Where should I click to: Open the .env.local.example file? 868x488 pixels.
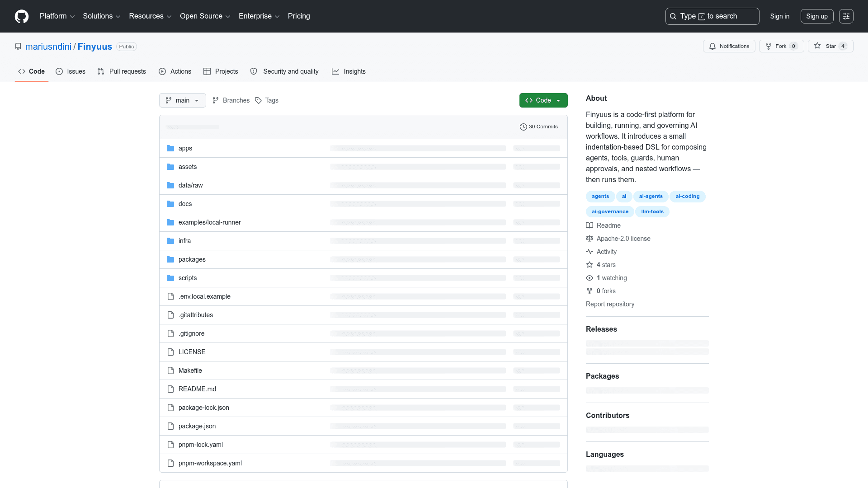tap(204, 296)
